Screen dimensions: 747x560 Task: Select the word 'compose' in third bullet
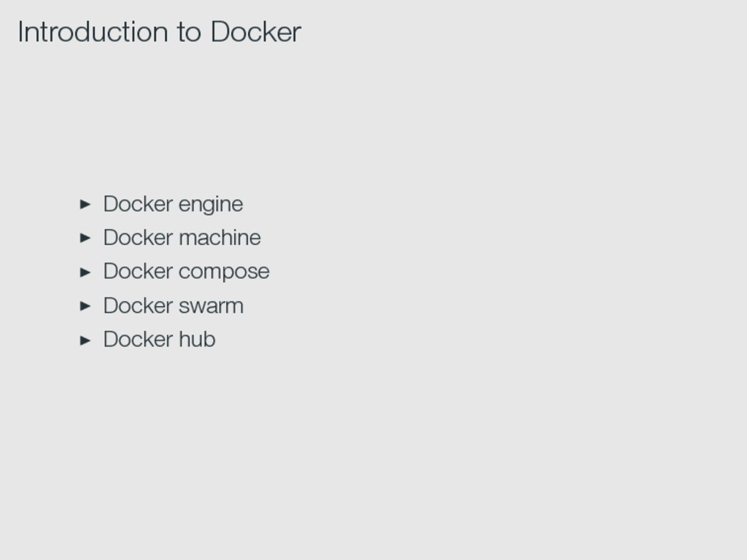coord(224,273)
